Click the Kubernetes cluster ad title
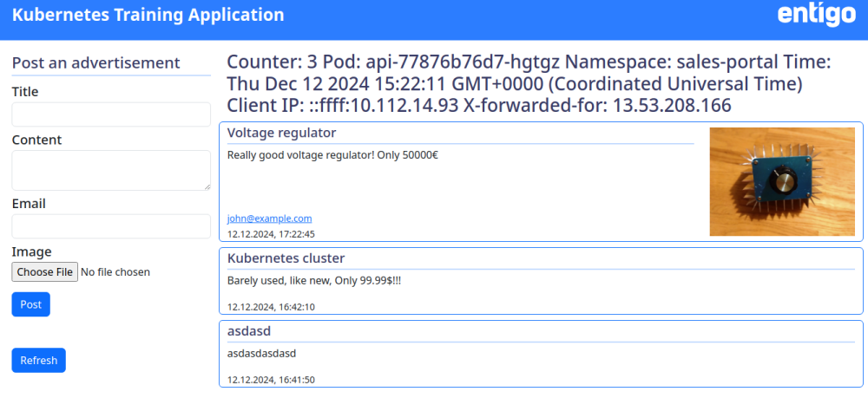868x398 pixels. pos(286,258)
